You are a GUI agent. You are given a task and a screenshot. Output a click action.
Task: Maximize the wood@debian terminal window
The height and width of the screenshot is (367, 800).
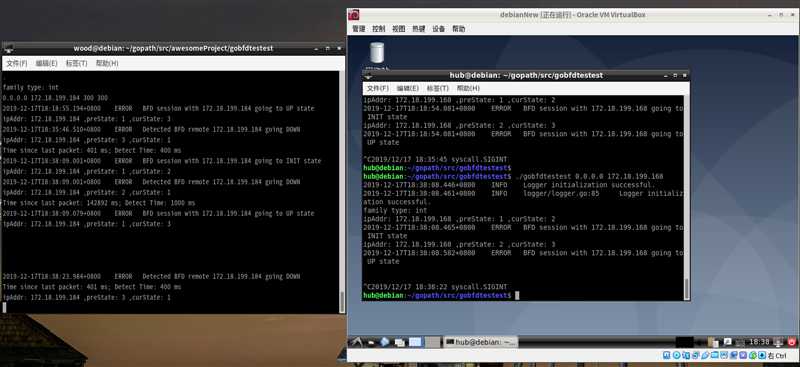tap(328, 48)
